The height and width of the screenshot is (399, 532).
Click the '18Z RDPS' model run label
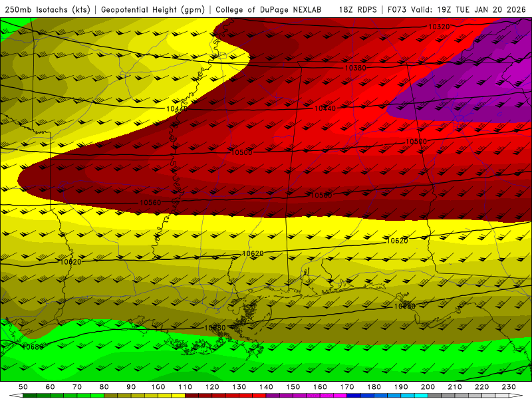click(358, 9)
